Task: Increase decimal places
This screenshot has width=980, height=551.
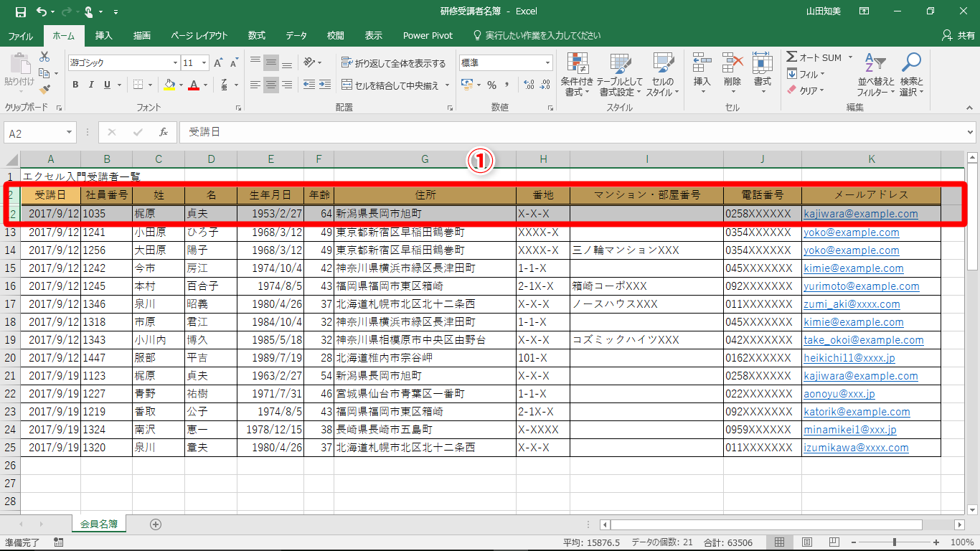Action: coord(530,85)
